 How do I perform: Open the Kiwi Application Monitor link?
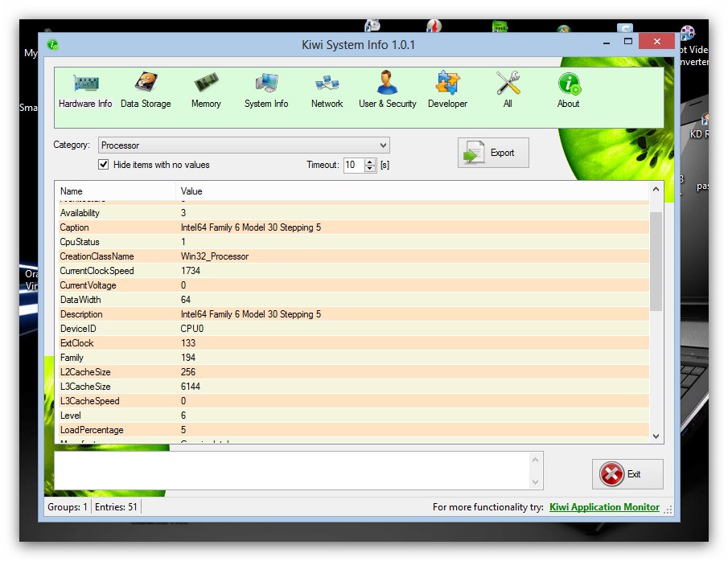[x=604, y=506]
